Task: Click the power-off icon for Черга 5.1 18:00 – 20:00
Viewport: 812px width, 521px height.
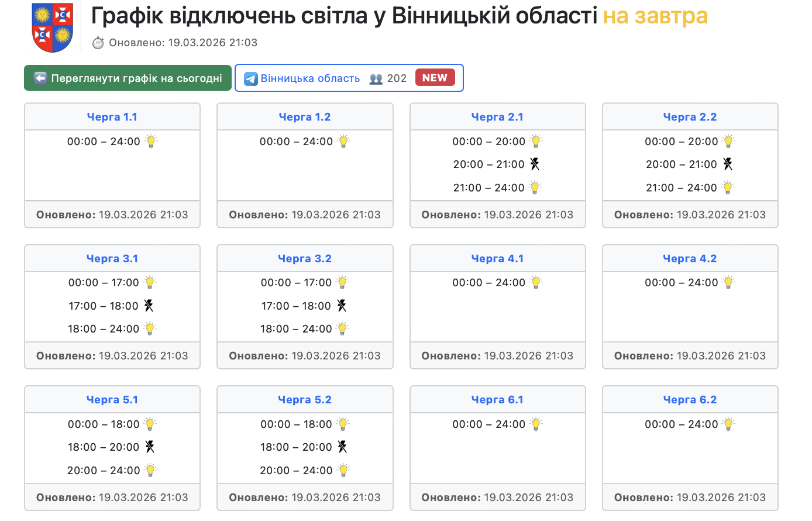Action: point(150,447)
